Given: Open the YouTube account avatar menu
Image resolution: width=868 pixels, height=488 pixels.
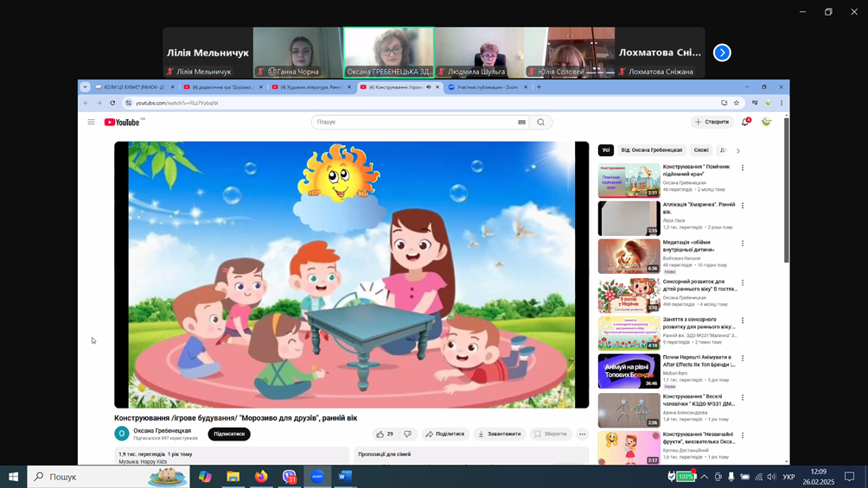Looking at the screenshot, I should 766,122.
